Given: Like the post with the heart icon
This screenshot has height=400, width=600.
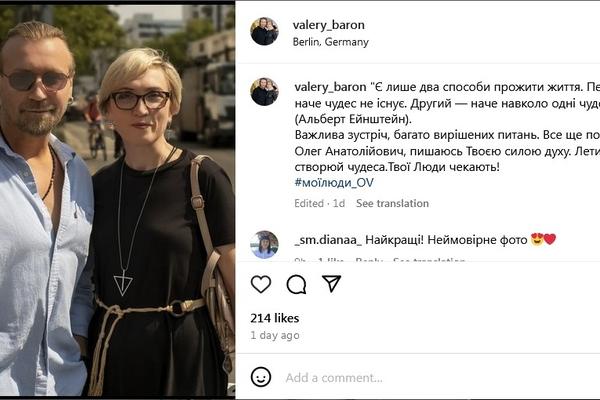Looking at the screenshot, I should 261,284.
